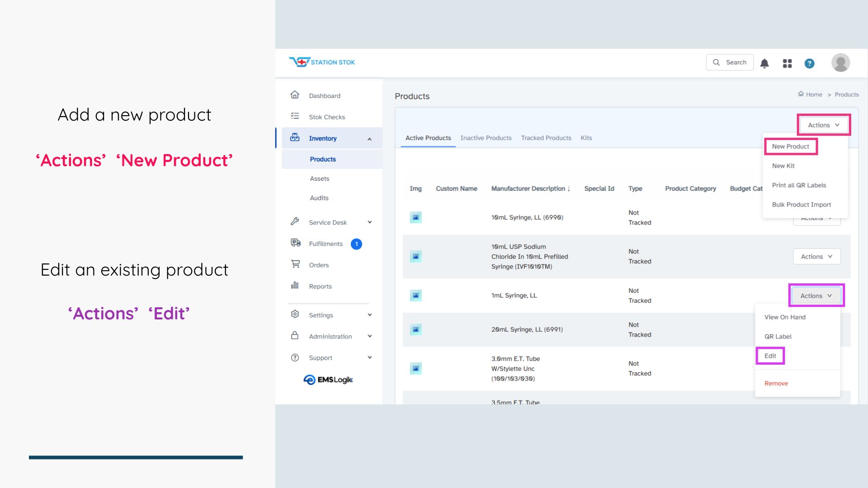Image resolution: width=868 pixels, height=488 pixels.
Task: Expand the Service Desk menu chevron
Action: pyautogui.click(x=369, y=222)
